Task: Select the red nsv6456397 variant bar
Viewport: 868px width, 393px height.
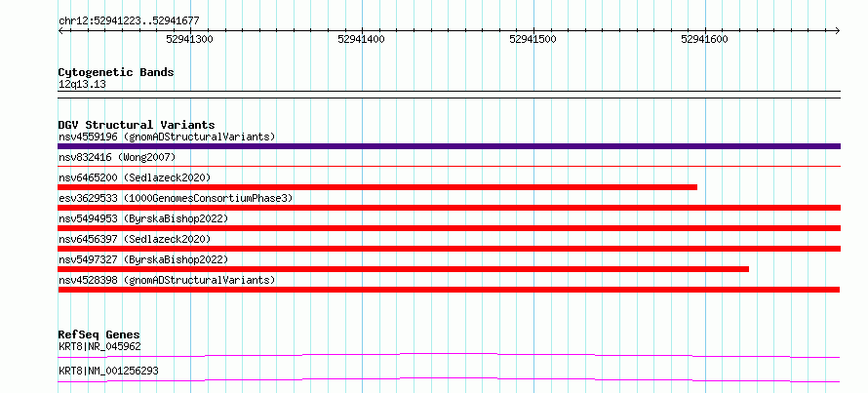Action: click(449, 249)
